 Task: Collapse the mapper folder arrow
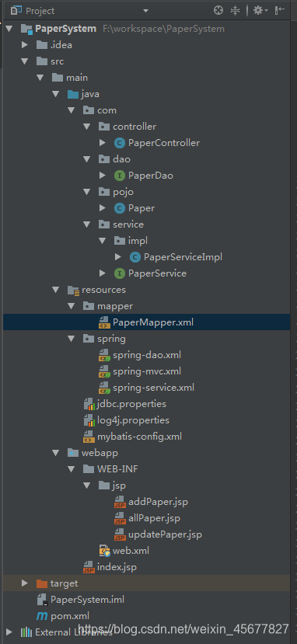point(72,306)
